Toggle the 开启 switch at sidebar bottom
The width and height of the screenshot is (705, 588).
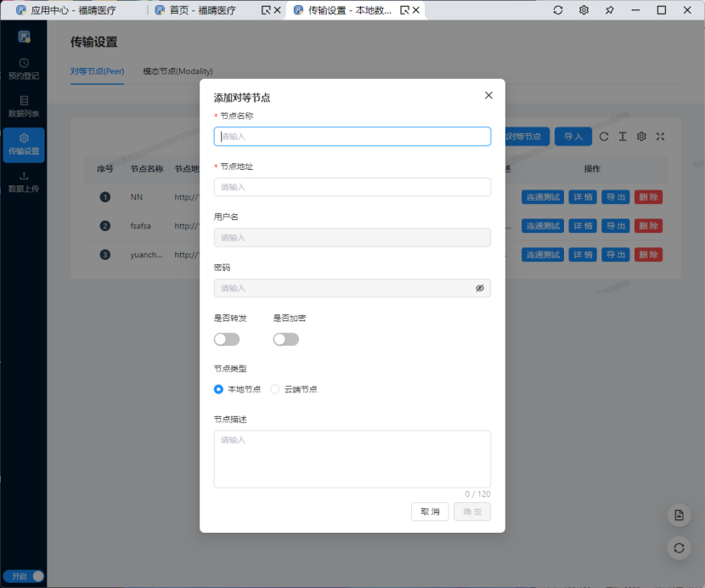coord(24,576)
